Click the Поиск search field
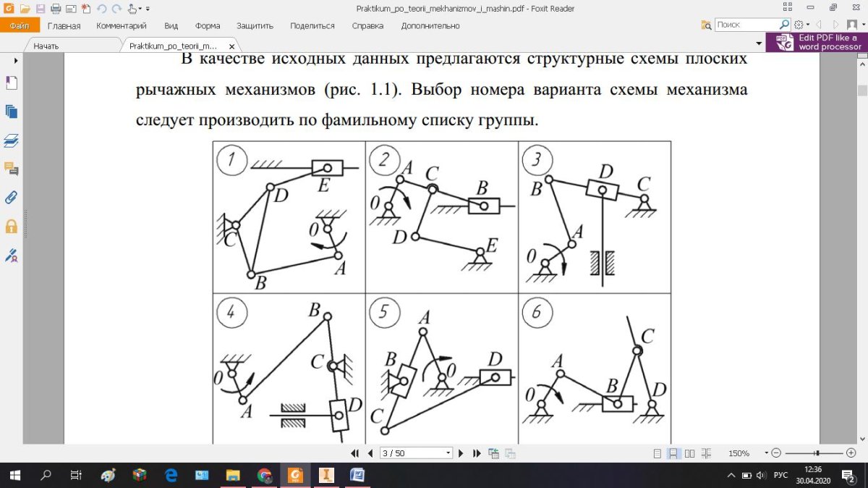The image size is (868, 488). coord(744,25)
